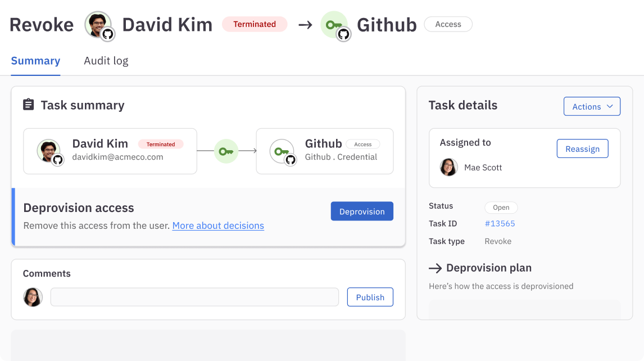The width and height of the screenshot is (644, 361).
Task: Click the Open status badge in Task details
Action: tap(501, 207)
